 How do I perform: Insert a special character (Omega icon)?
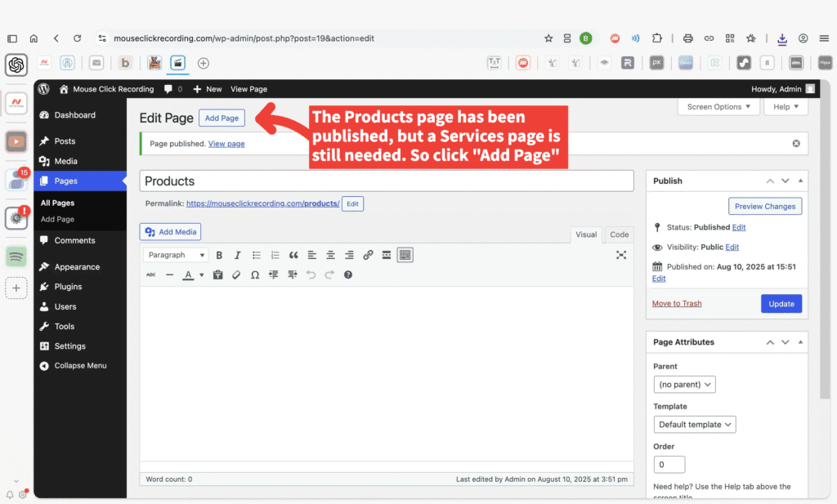coord(255,275)
